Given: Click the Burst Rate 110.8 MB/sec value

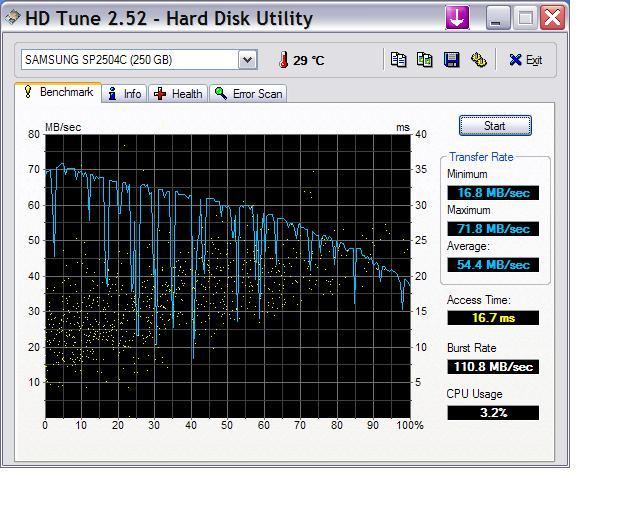Looking at the screenshot, I should click(x=493, y=367).
